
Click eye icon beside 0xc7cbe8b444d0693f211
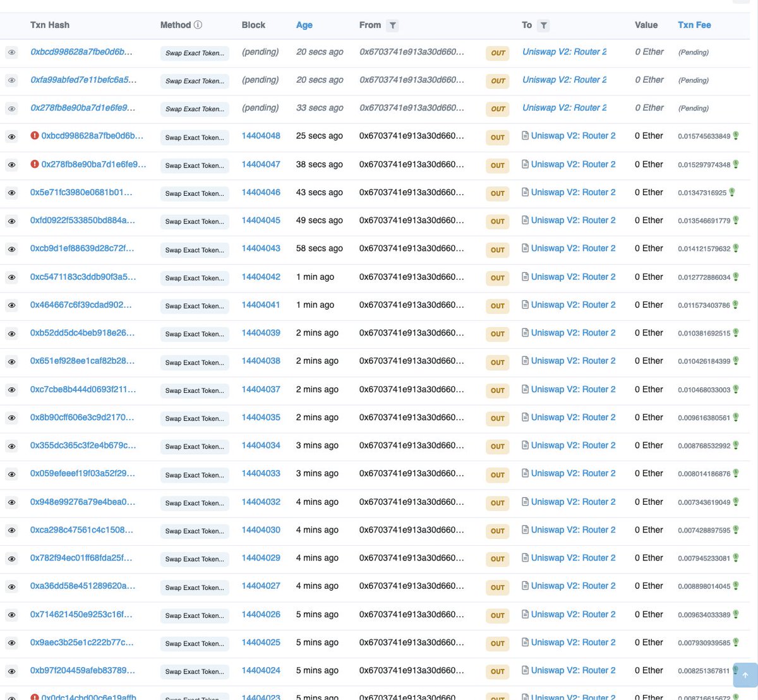coord(11,390)
